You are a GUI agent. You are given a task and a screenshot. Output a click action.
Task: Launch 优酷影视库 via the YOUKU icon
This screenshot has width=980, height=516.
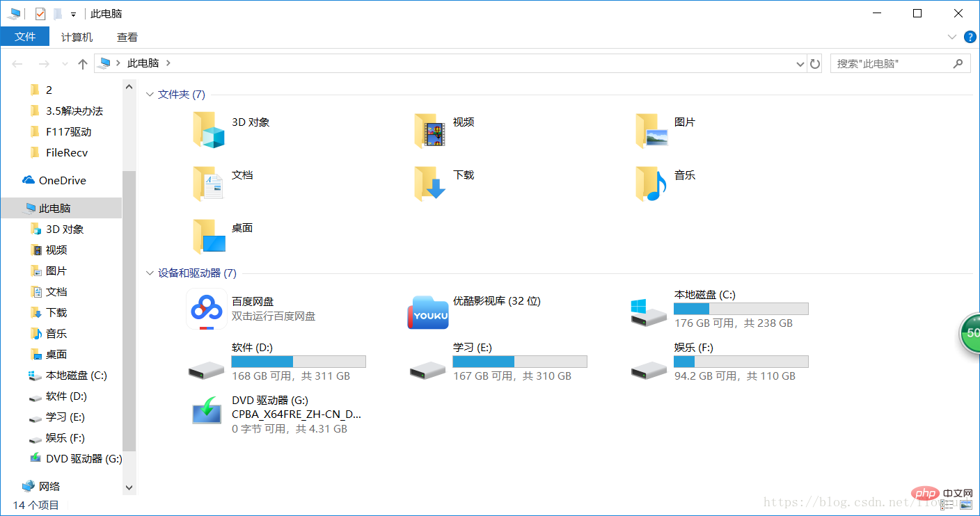427,313
